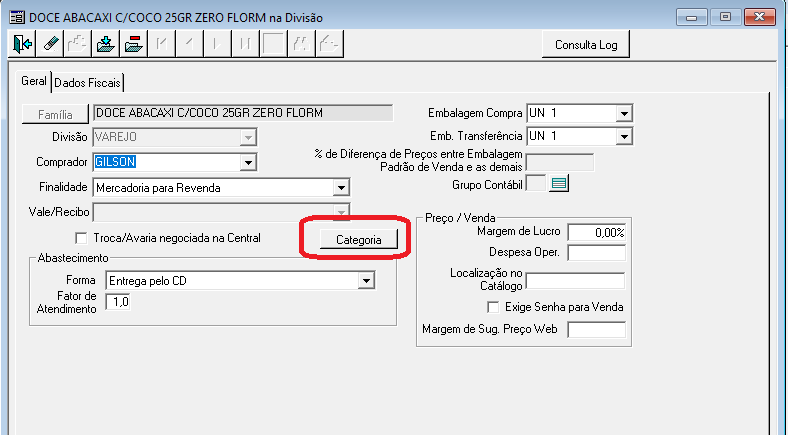Click the window system menu icon in title bar
Screen dimensions: 788x435
[x=17, y=18]
